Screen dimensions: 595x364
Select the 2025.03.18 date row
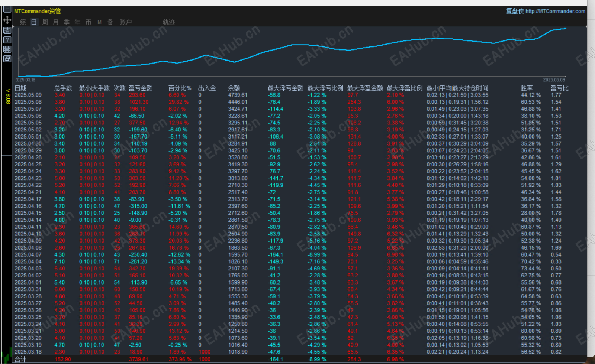click(28, 352)
